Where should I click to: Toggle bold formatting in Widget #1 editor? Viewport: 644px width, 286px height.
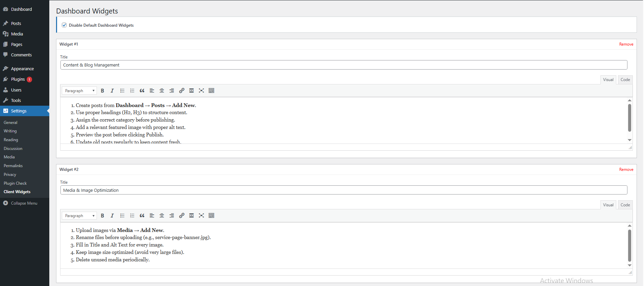[x=103, y=90]
